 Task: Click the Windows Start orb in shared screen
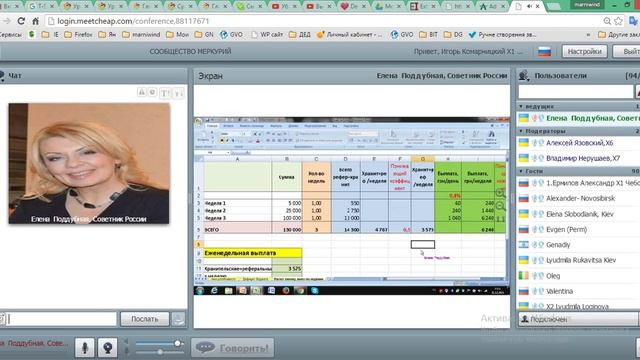click(x=200, y=290)
